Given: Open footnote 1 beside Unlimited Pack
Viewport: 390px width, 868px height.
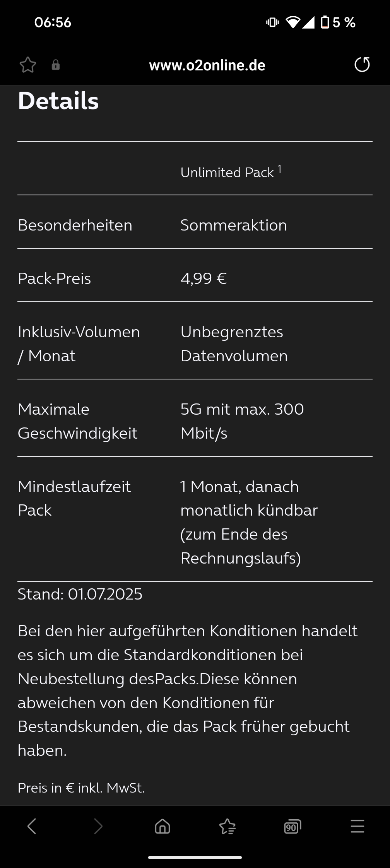Looking at the screenshot, I should 279,169.
